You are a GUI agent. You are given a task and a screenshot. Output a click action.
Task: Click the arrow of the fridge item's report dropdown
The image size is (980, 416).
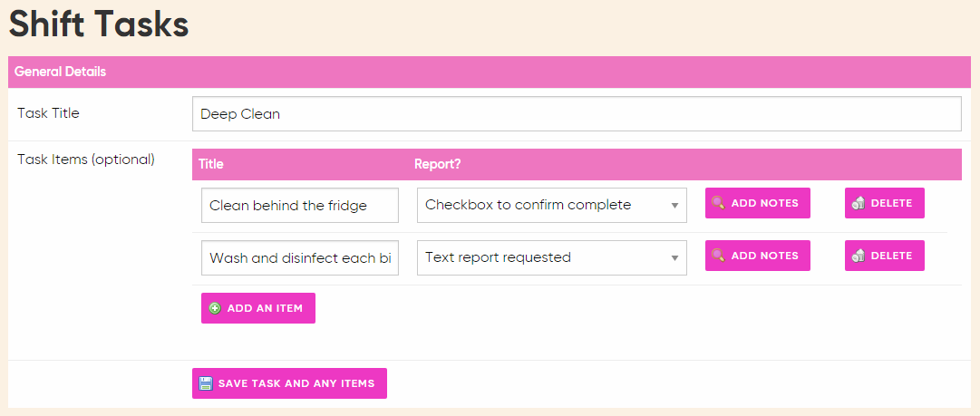674,206
